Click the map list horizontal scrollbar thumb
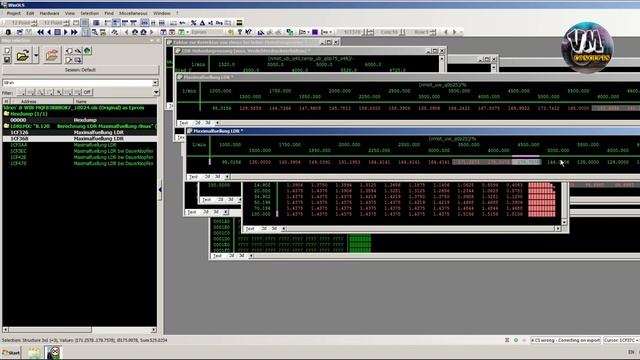This screenshot has width=640, height=360. [50, 329]
